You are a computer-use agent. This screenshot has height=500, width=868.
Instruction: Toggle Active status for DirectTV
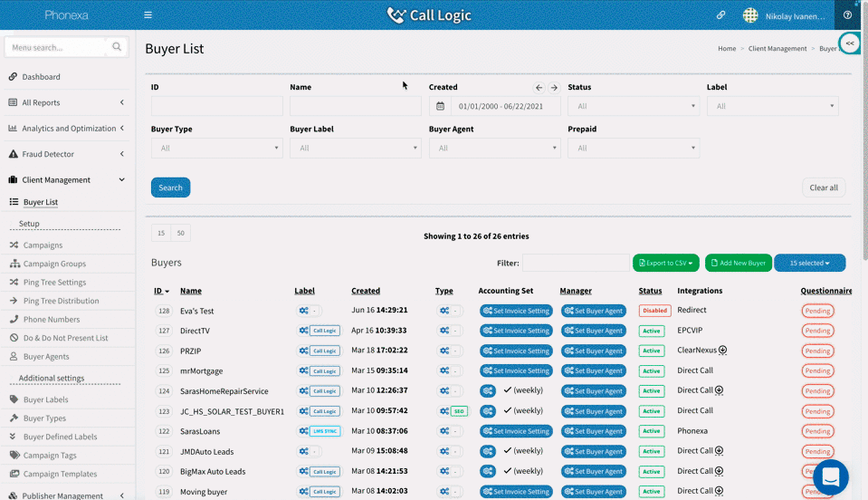pyautogui.click(x=652, y=331)
